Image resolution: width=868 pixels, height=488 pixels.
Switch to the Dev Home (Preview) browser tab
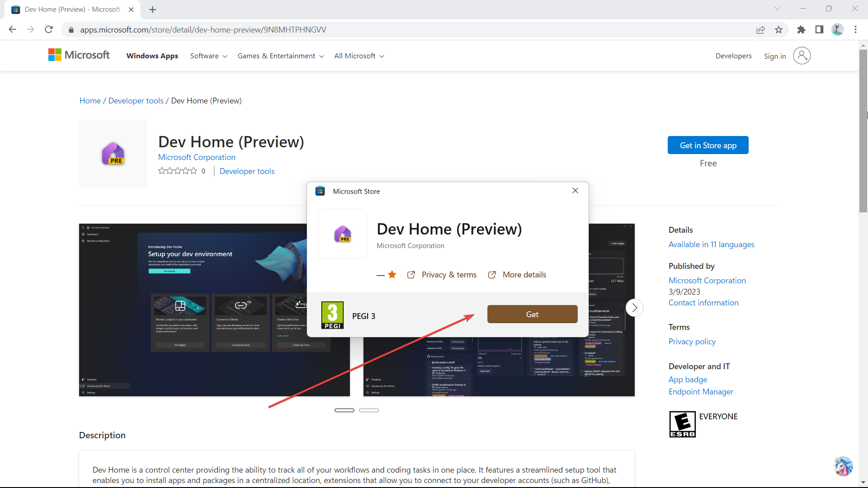(x=68, y=9)
